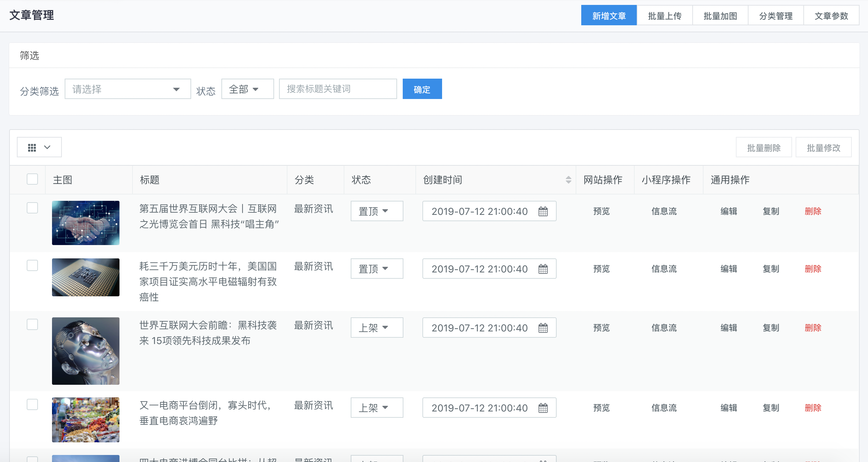
Task: Click 编辑 for the first article
Action: 728,211
